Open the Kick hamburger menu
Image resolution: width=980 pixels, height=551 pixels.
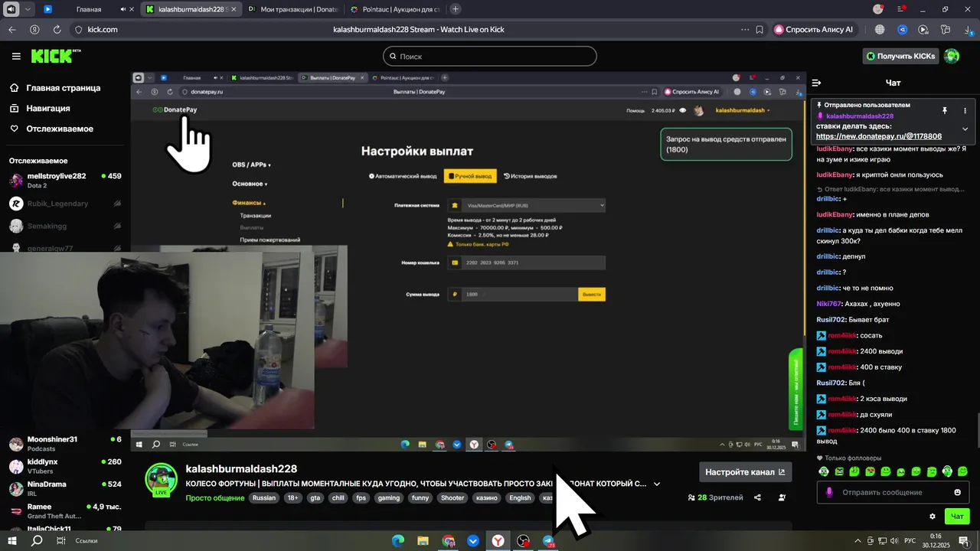pos(16,56)
